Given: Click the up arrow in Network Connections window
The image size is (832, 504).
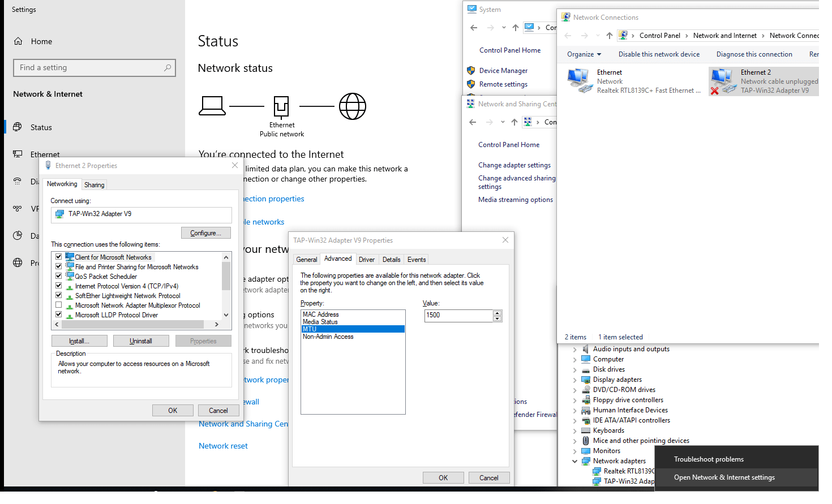Looking at the screenshot, I should (x=609, y=36).
